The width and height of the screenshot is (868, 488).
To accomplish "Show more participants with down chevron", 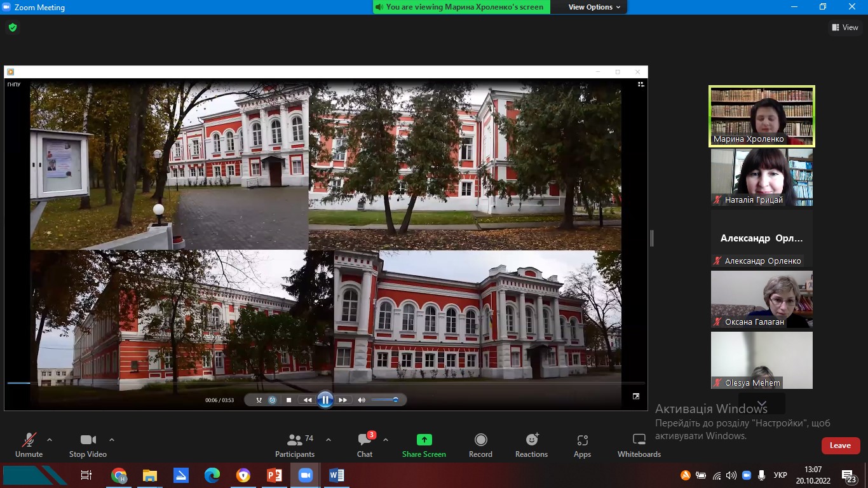I will point(762,403).
